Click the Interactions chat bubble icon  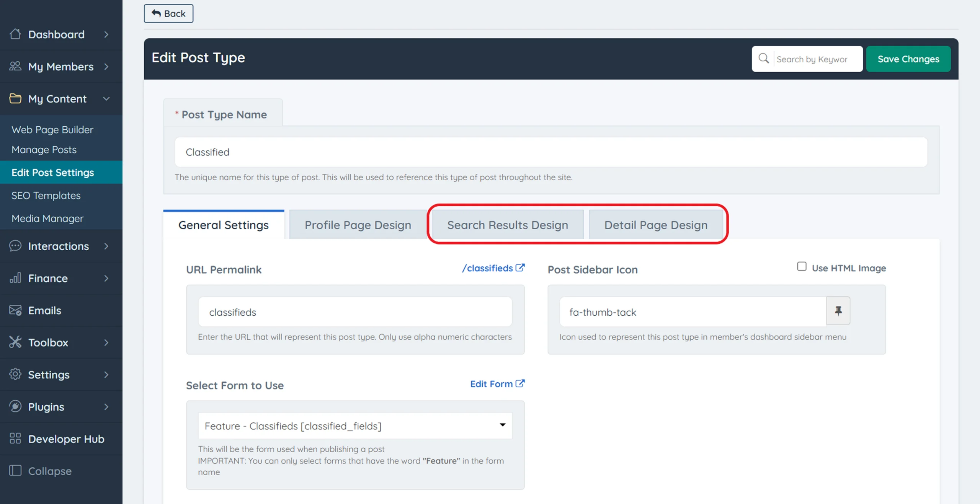coord(15,246)
